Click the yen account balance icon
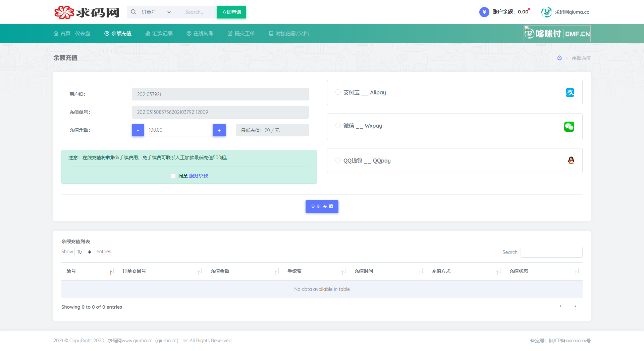 (484, 12)
